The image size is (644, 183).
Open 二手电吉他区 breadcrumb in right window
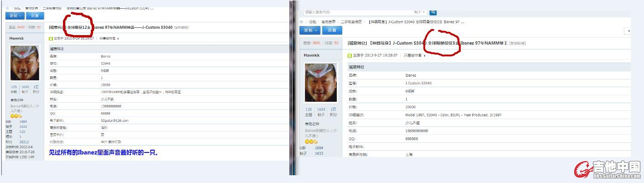point(351,21)
